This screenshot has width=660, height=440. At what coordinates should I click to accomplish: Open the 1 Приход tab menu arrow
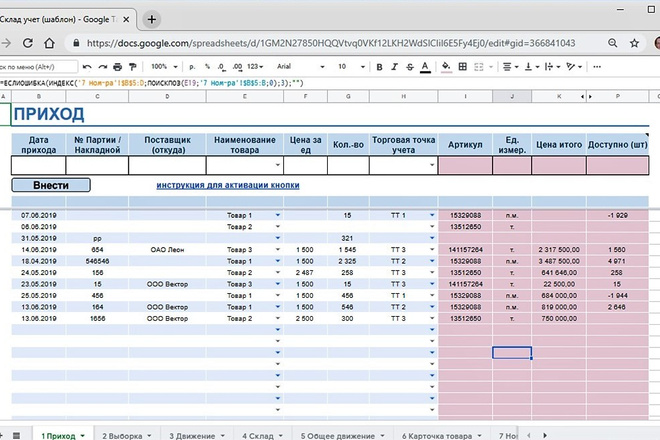[82, 436]
